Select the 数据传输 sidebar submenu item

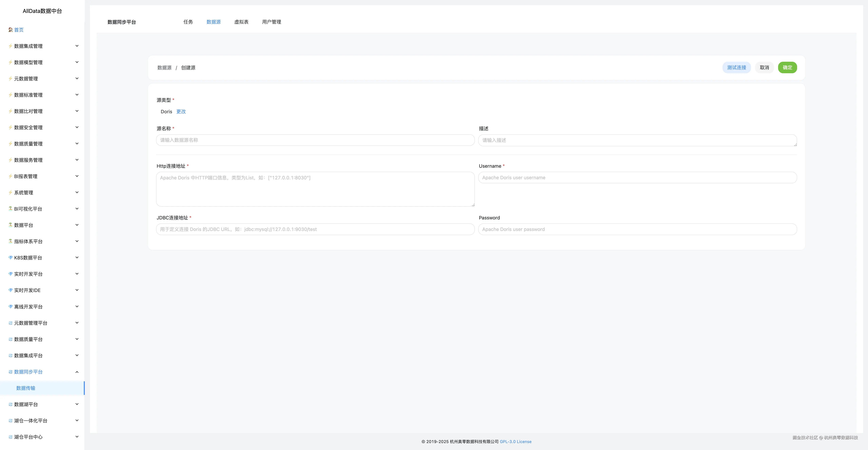[x=26, y=388]
